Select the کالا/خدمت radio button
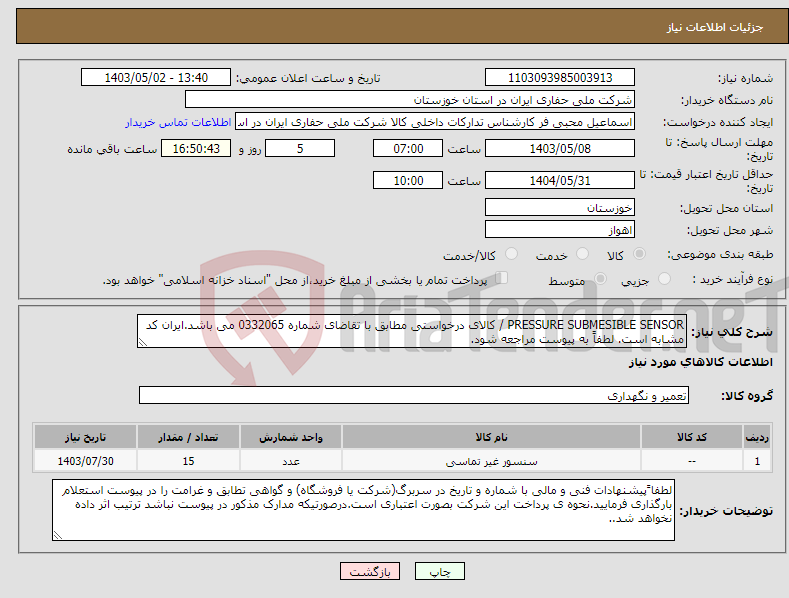Viewport: 789px width, 598px height. point(511,254)
